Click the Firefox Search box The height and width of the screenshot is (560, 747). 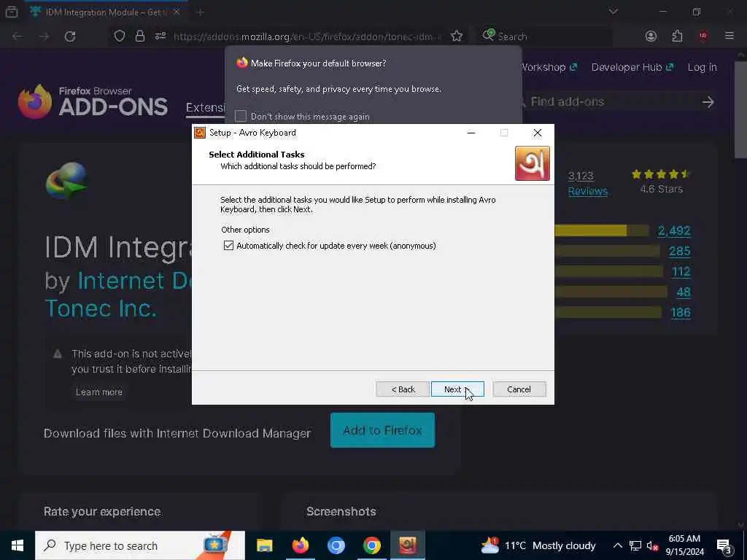pos(546,36)
